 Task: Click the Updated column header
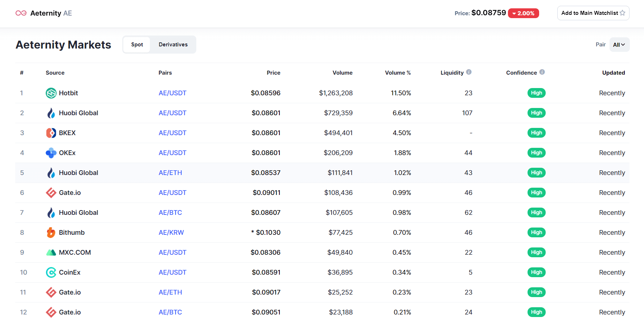(x=614, y=73)
